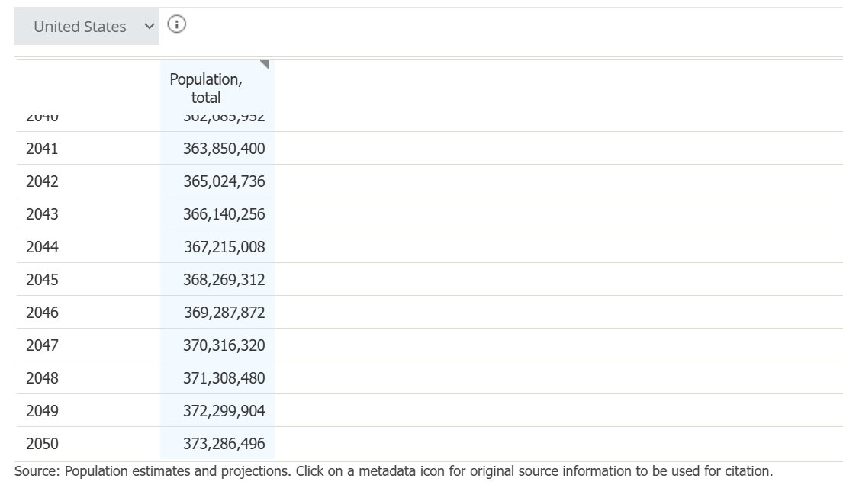Click the 2046 year cell
The height and width of the screenshot is (504, 843).
(42, 312)
